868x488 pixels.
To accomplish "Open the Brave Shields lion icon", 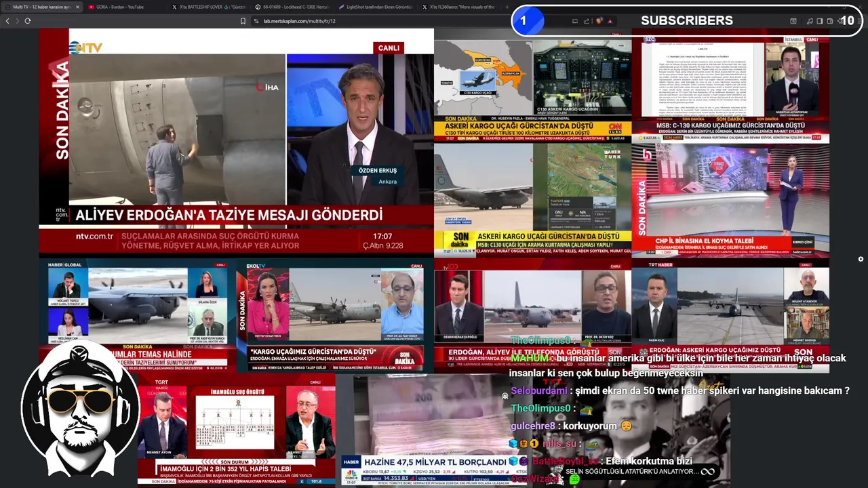I will (599, 21).
